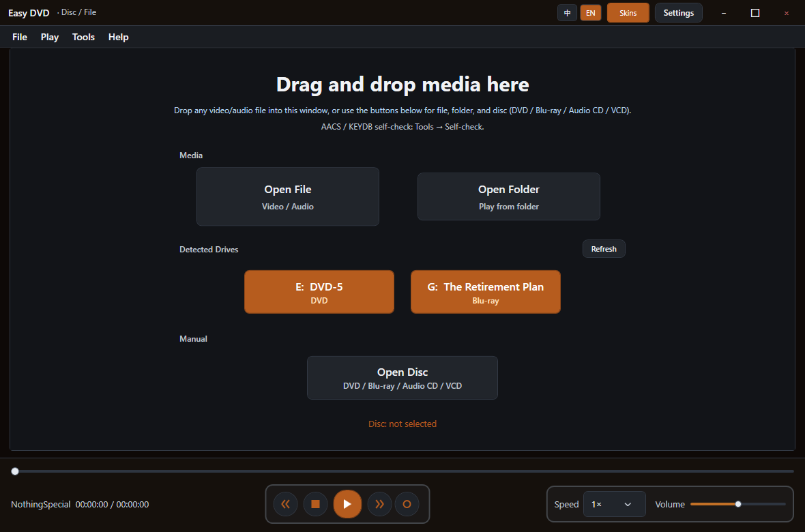805x532 pixels.
Task: Click the 'Detected Drives' label
Action: [209, 250]
